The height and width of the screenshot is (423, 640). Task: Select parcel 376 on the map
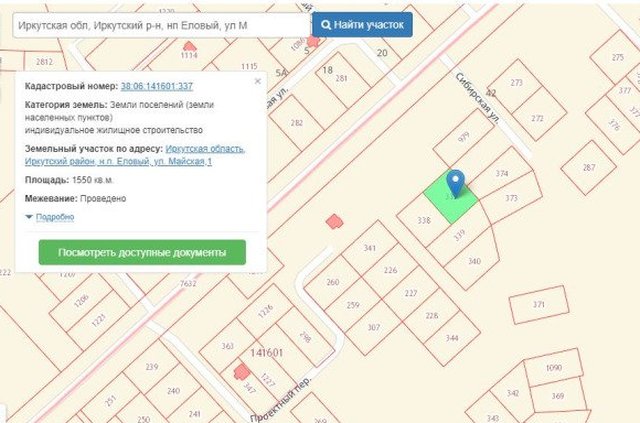coord(614,124)
